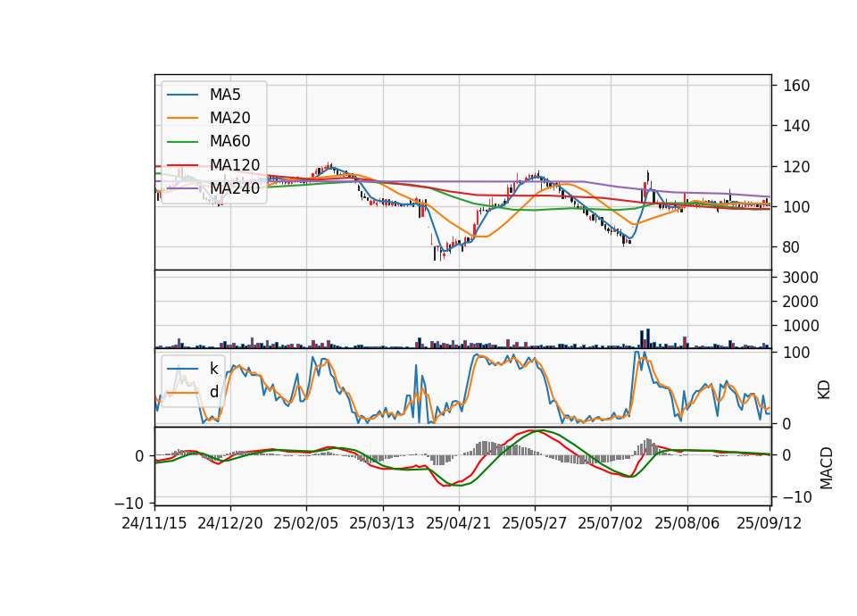Click the MA60 legend label
The width and height of the screenshot is (857, 616).
[229, 141]
